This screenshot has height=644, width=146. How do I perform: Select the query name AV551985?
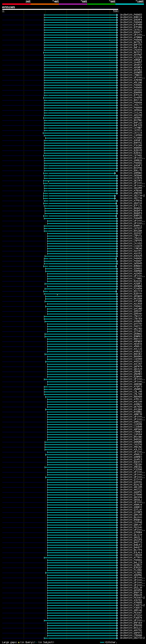pos(8,7)
